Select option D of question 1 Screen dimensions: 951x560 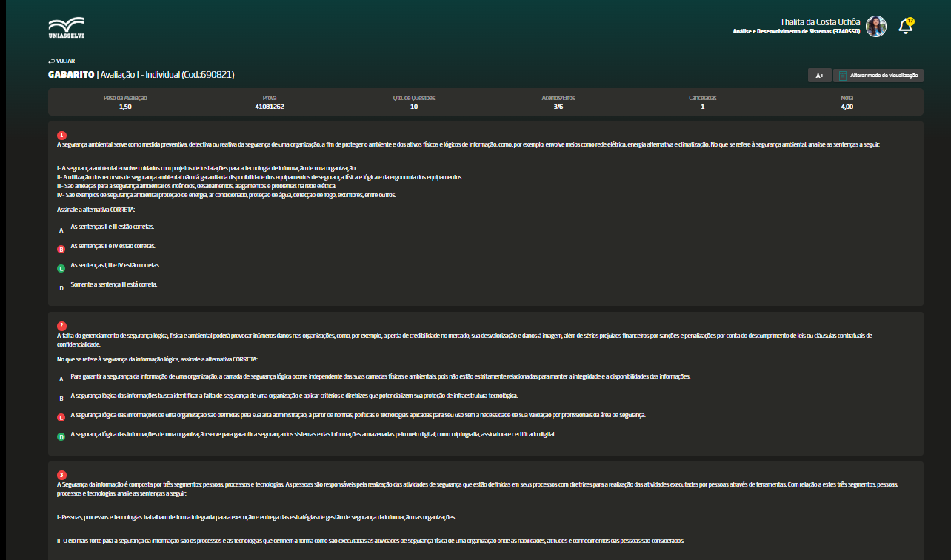coord(61,287)
